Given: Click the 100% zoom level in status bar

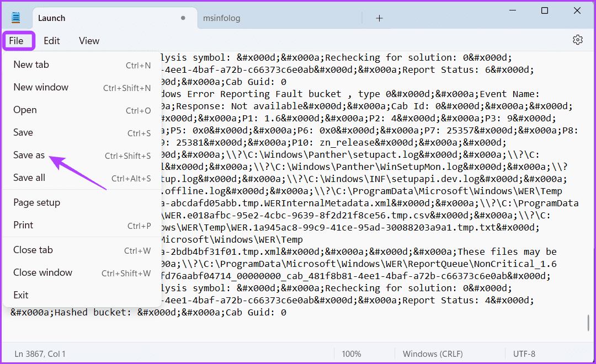Looking at the screenshot, I should [351, 354].
